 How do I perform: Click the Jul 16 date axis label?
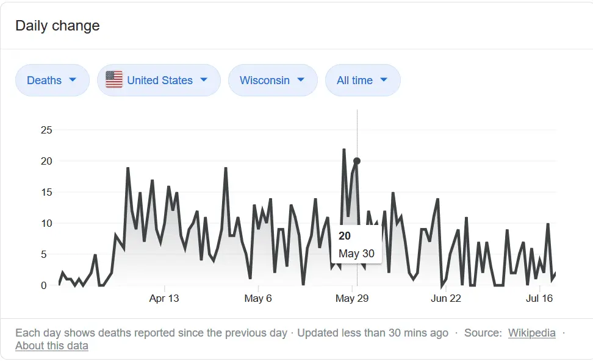539,298
